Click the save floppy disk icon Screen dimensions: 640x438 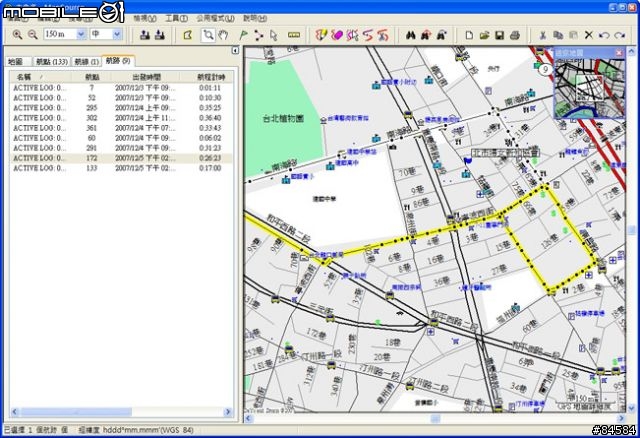point(500,35)
